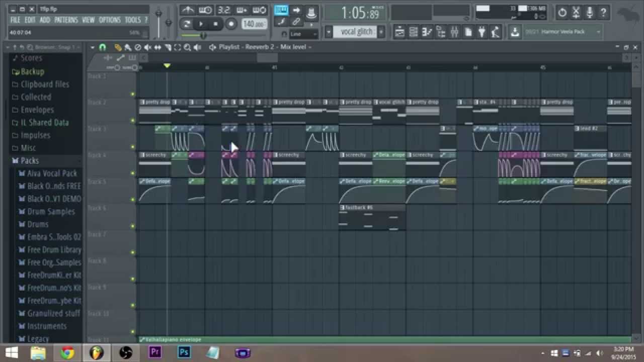Open the render/export scissors icon
The width and height of the screenshot is (644, 362).
click(576, 12)
